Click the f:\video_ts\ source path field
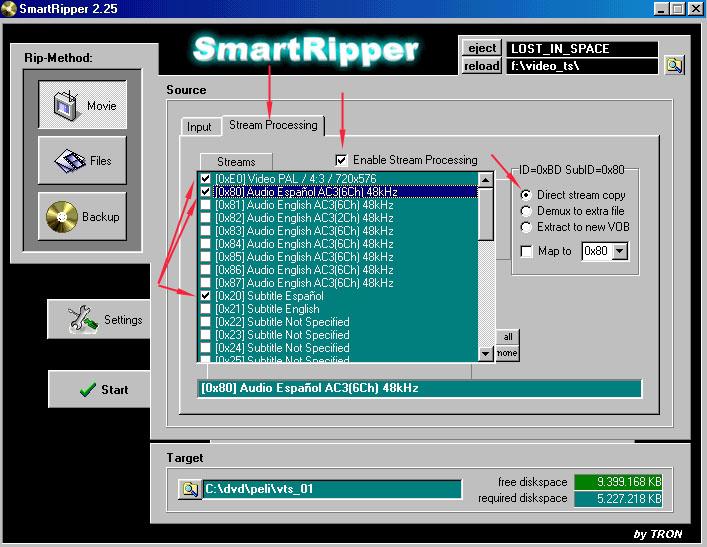This screenshot has width=707, height=547. pos(582,66)
